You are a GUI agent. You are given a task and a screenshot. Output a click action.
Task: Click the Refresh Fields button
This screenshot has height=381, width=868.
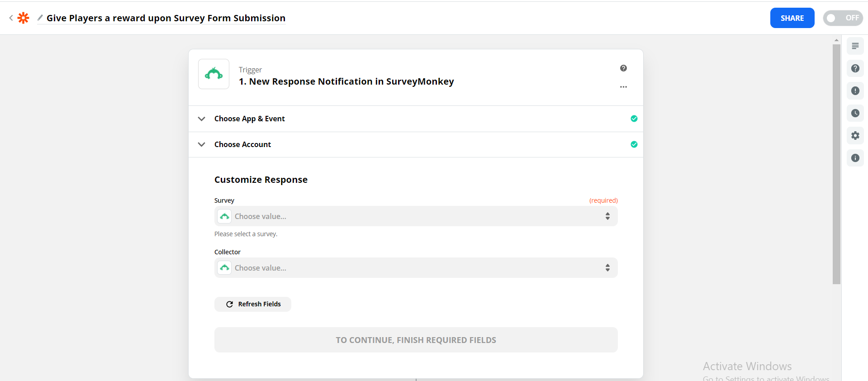coord(253,304)
